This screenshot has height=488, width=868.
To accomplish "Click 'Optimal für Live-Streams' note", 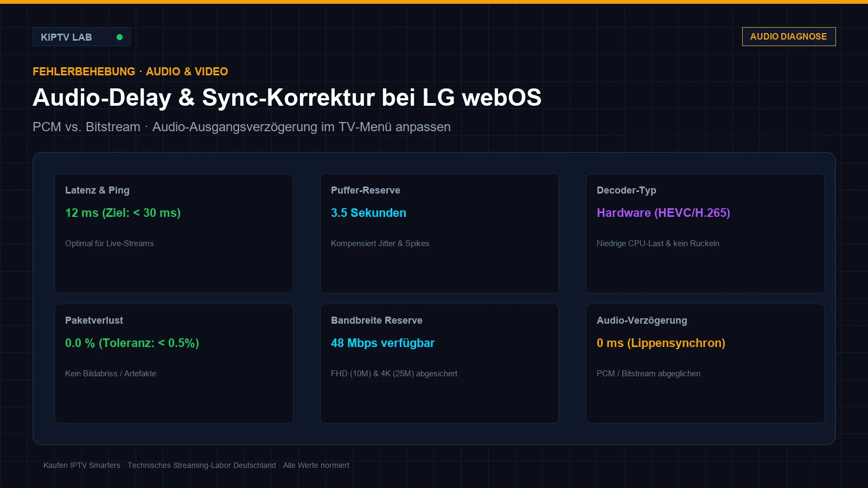I will point(109,243).
